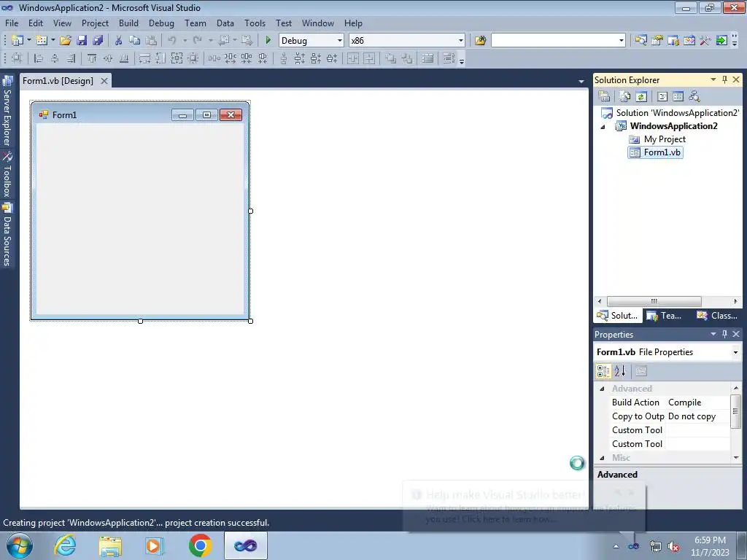747x560 pixels.
Task: Close the Form1.vb [Design] document tab
Action: pyautogui.click(x=104, y=81)
